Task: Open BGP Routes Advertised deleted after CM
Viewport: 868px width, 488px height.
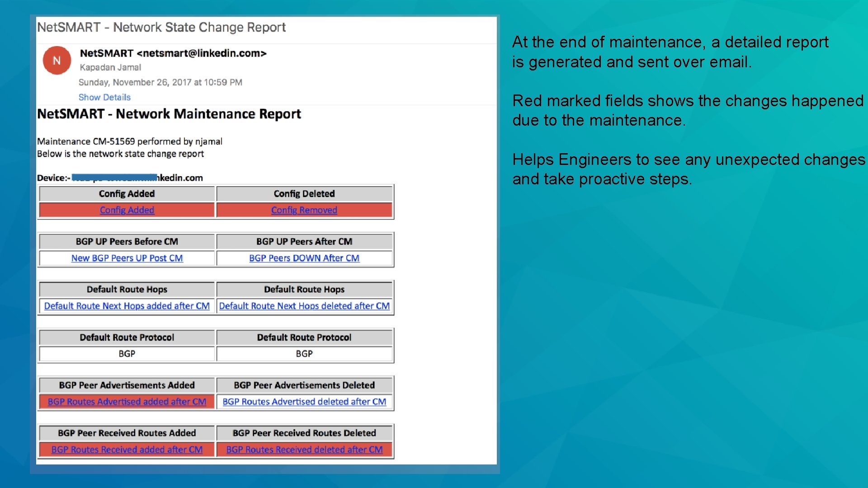Action: [304, 401]
